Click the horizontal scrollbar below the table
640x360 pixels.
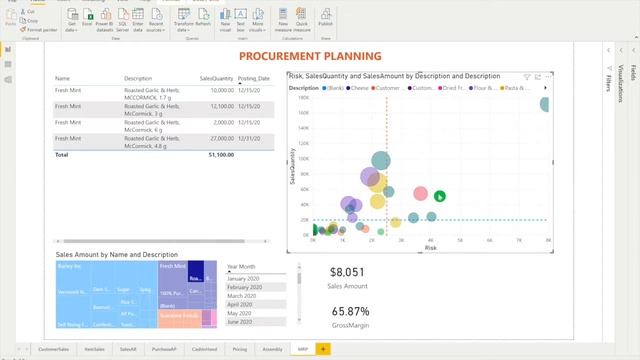click(154, 241)
